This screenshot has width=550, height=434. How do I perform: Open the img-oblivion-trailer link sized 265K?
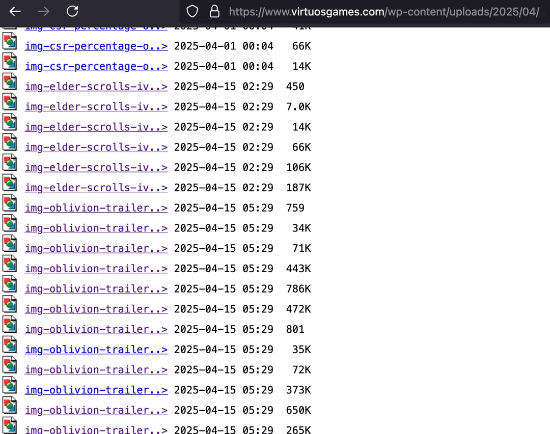[x=96, y=430]
